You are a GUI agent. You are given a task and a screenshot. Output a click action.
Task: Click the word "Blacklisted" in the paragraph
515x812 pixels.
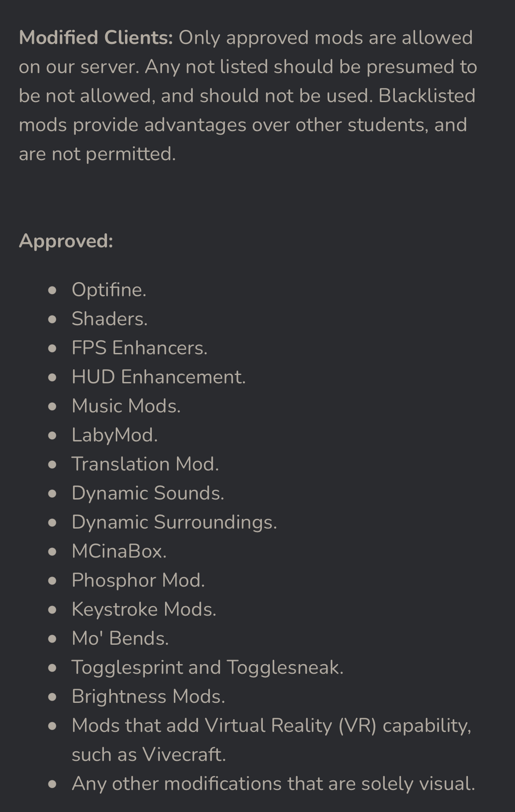pyautogui.click(x=427, y=96)
